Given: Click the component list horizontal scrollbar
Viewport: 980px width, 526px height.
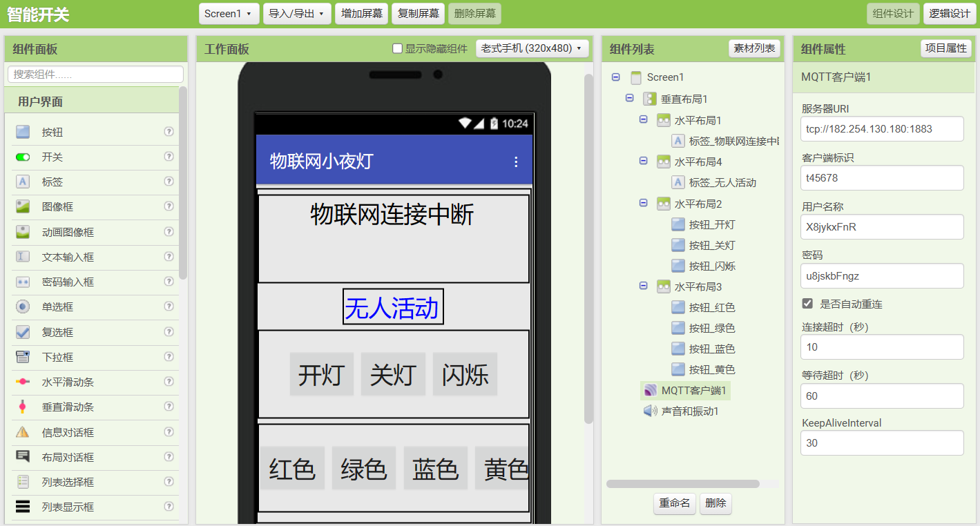Looking at the screenshot, I should point(682,484).
